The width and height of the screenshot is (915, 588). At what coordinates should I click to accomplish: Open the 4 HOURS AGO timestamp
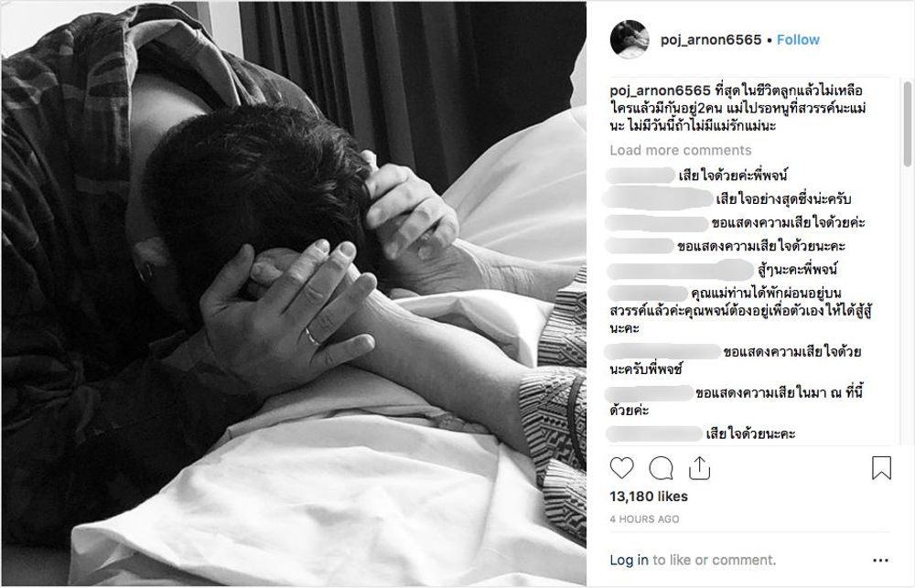tap(644, 519)
